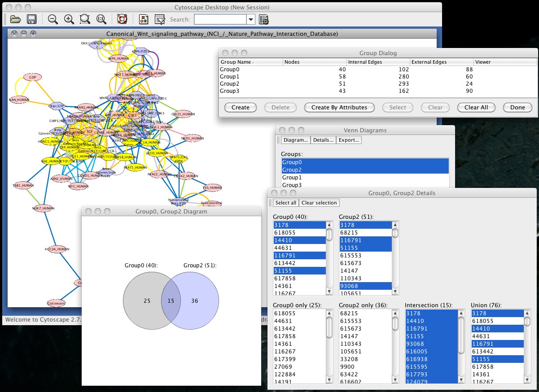Select the Group3 row in the Group Dialog table

point(378,91)
